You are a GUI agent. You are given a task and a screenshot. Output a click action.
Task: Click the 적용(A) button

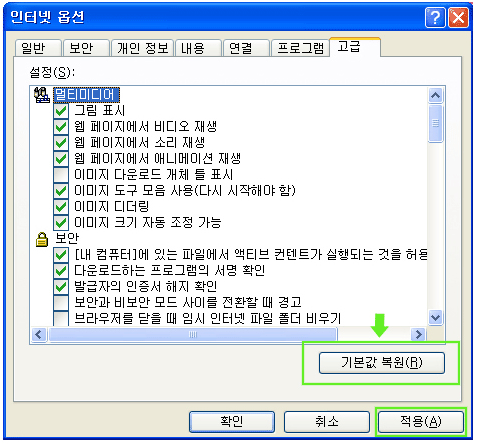pos(421,422)
